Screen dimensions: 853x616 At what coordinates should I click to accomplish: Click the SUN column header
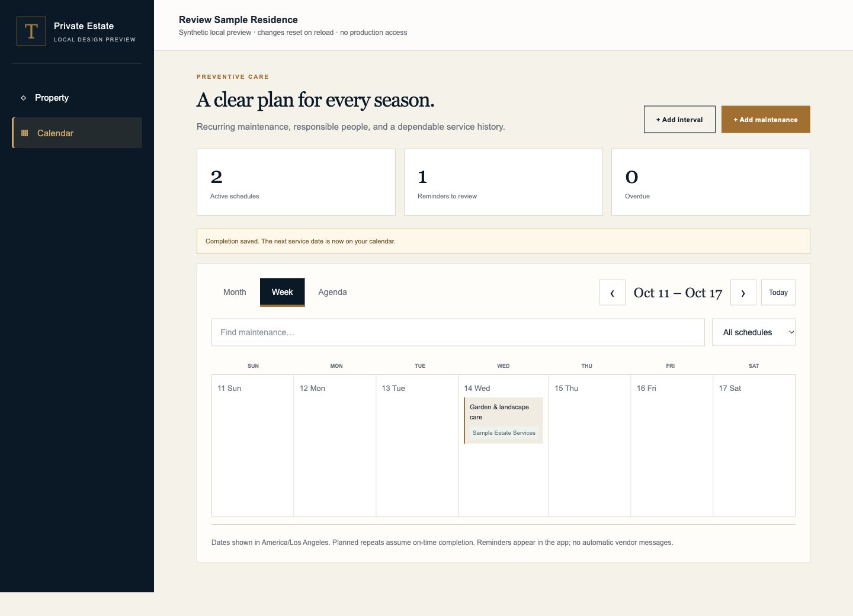pos(253,366)
